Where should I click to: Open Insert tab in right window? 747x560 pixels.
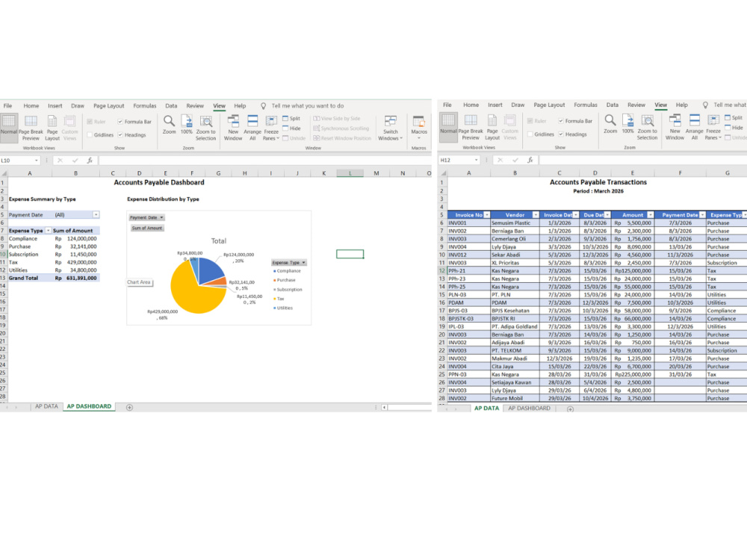(495, 105)
